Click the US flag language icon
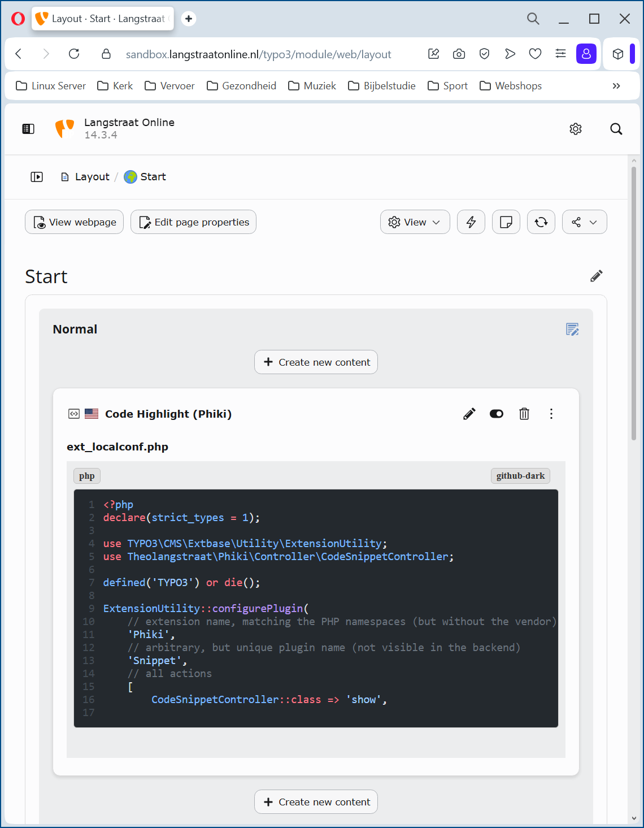Screen dimensions: 644x828 92,414
